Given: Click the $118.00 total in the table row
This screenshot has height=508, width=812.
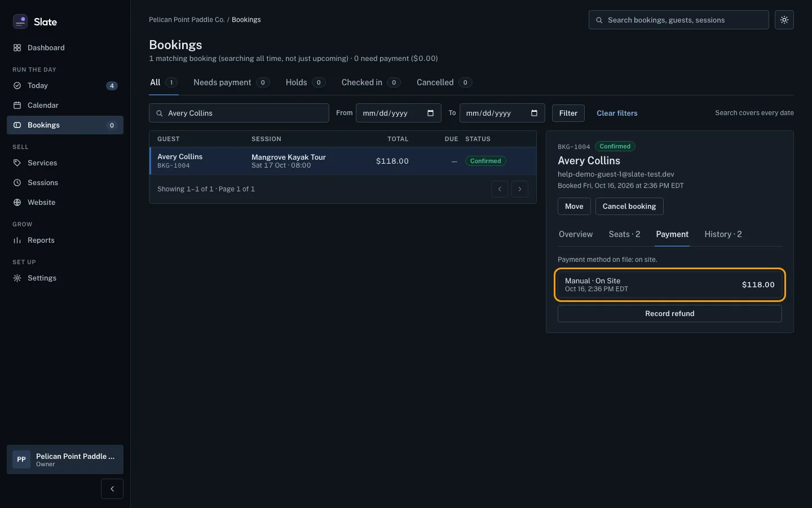Looking at the screenshot, I should [x=392, y=161].
